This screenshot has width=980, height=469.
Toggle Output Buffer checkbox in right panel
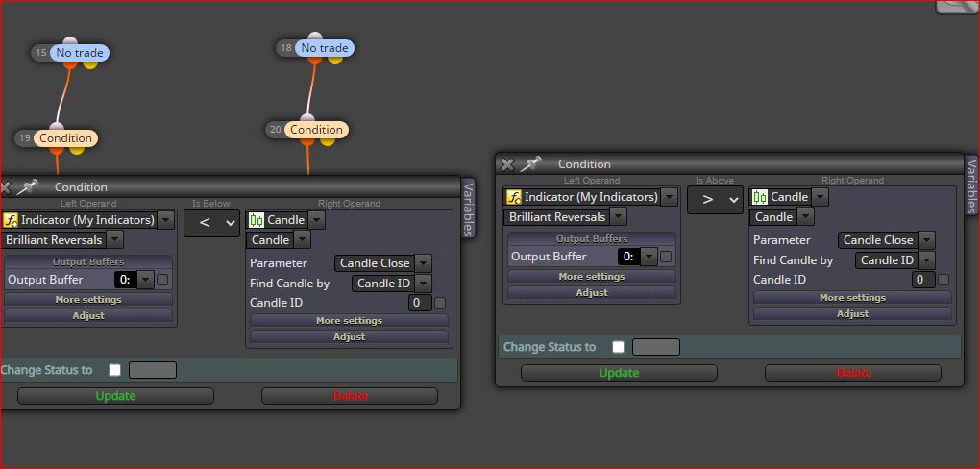666,257
